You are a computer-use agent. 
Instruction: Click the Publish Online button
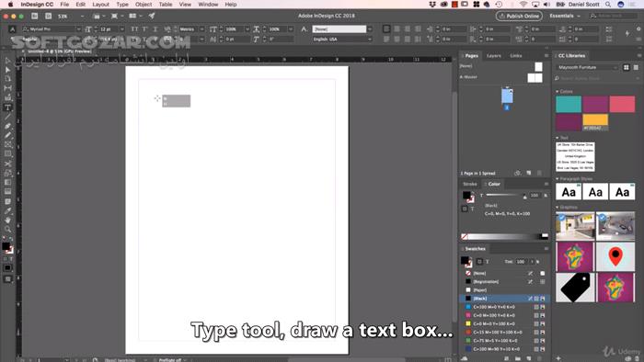coord(519,16)
